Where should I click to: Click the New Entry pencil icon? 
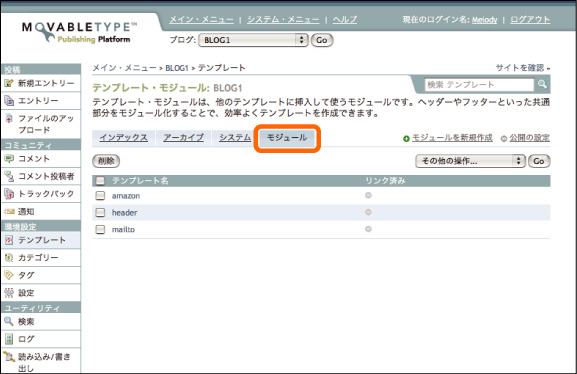(x=9, y=83)
